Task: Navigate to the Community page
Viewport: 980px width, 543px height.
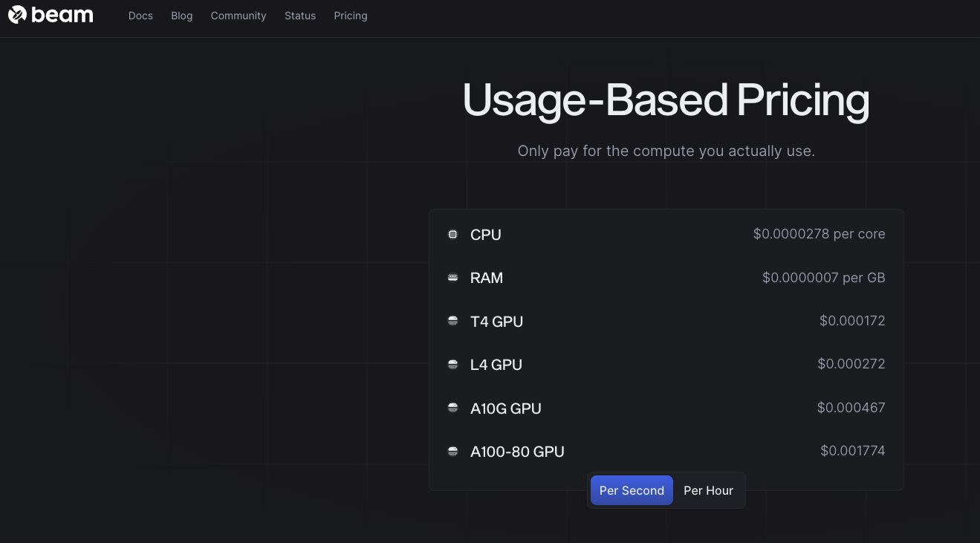Action: pos(238,16)
